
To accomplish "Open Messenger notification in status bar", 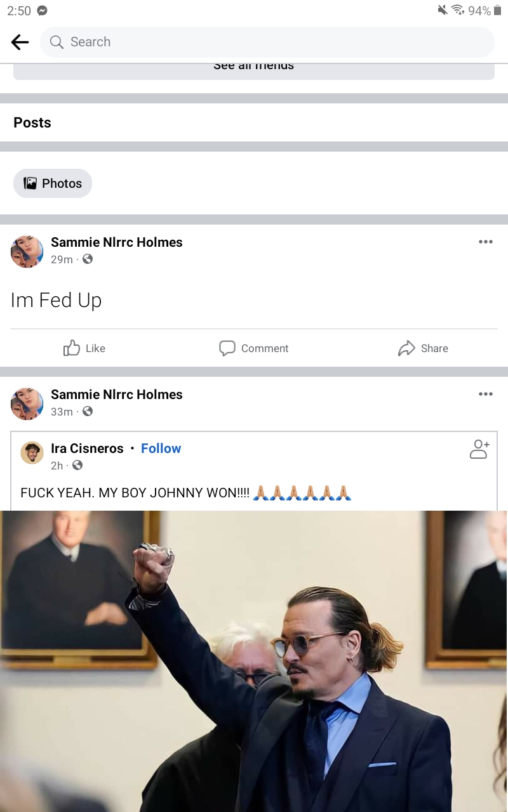I will coord(43,10).
